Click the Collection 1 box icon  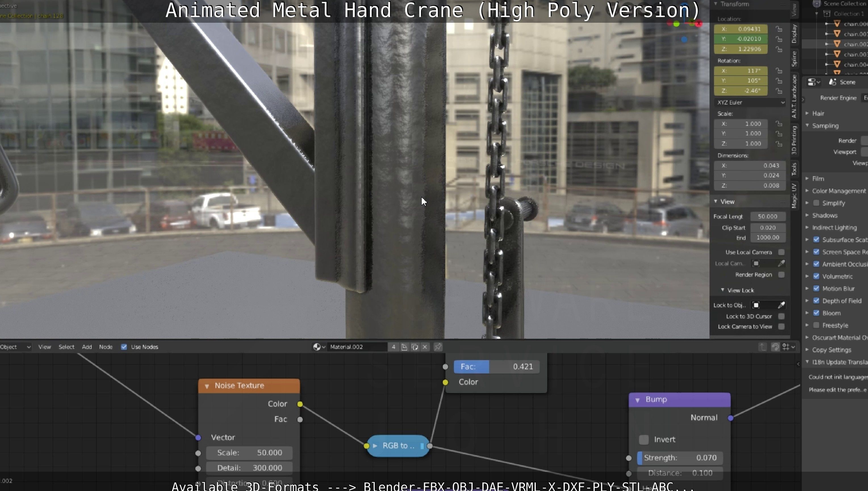click(x=827, y=14)
